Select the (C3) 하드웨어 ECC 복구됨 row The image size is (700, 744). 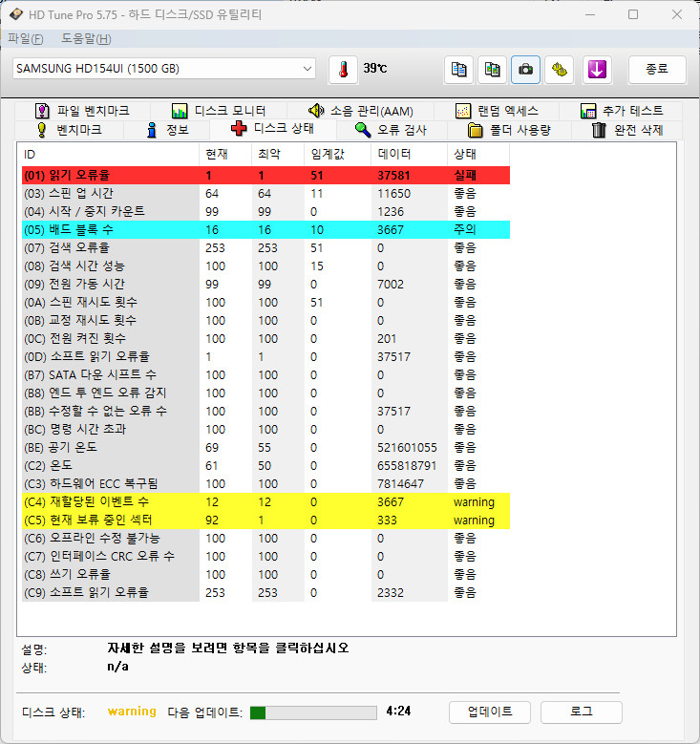click(x=265, y=484)
